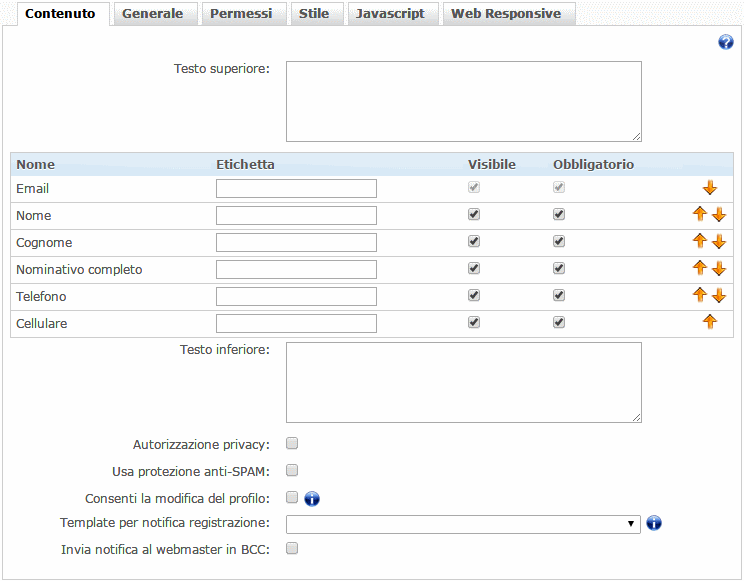Focus the Testo superiore text area

[464, 101]
